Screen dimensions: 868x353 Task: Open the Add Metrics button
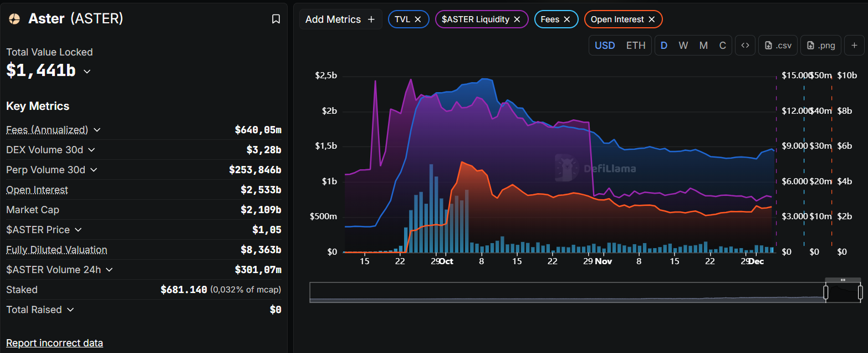tap(340, 19)
